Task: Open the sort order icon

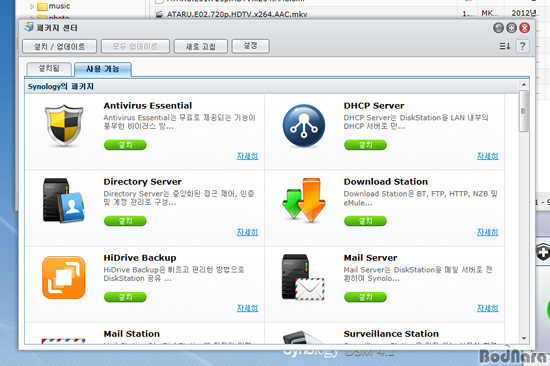Action: coord(505,46)
